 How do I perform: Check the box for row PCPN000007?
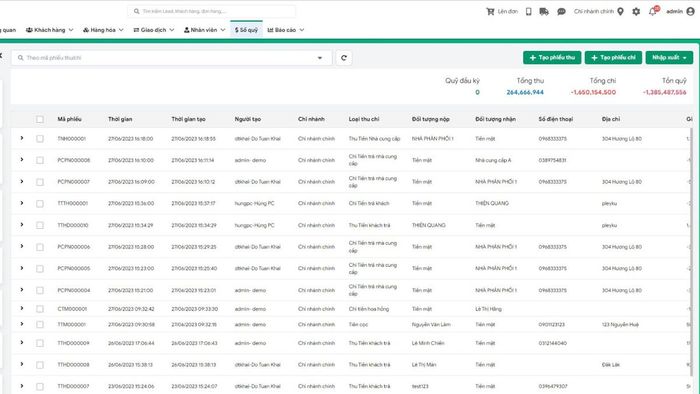pos(40,182)
